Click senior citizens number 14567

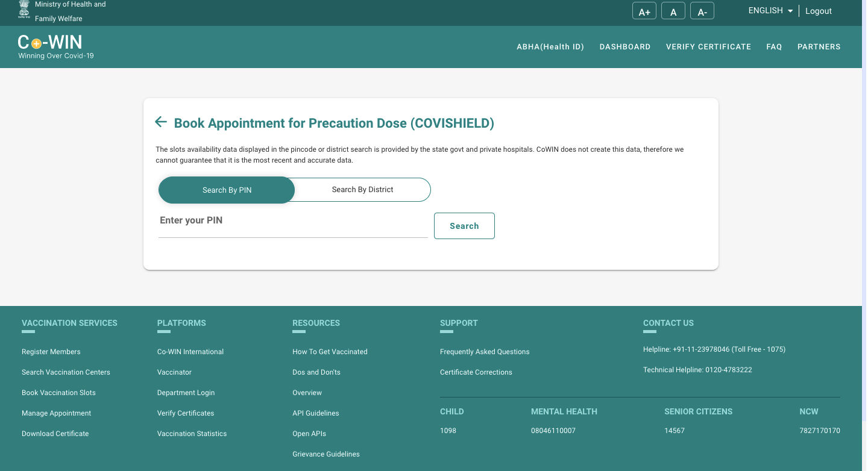coord(675,431)
